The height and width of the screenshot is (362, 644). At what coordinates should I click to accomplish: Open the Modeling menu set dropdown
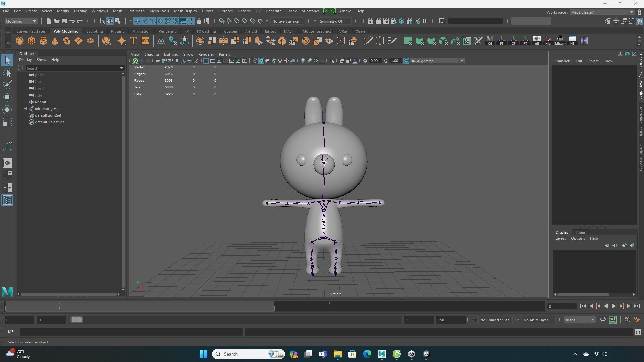pos(21,21)
